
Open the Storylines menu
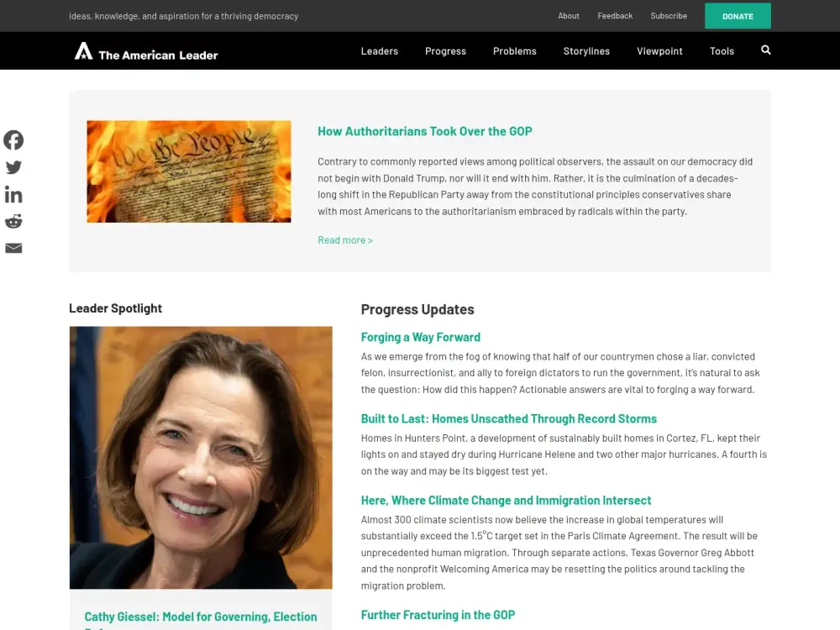point(586,51)
